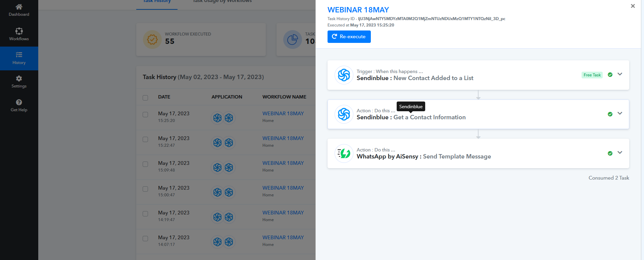Click the success check on Get a Contact Information step
644x260 pixels.
pos(610,114)
